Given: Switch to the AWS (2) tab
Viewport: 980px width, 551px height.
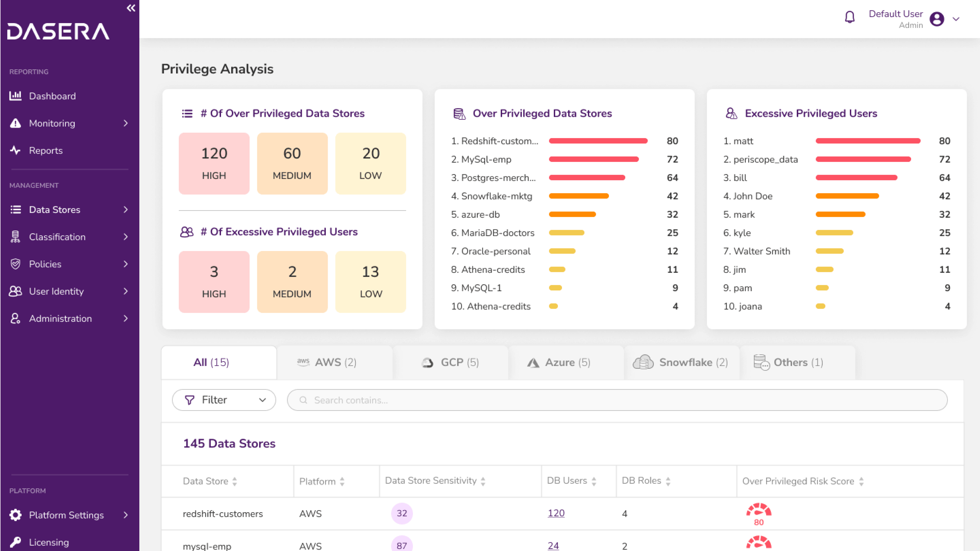Looking at the screenshot, I should 335,362.
